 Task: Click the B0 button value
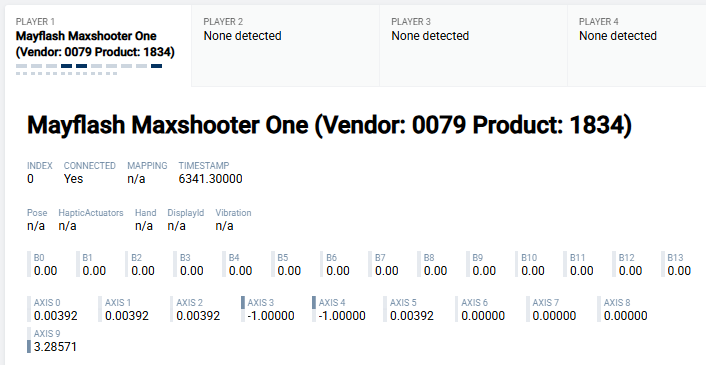(45, 271)
